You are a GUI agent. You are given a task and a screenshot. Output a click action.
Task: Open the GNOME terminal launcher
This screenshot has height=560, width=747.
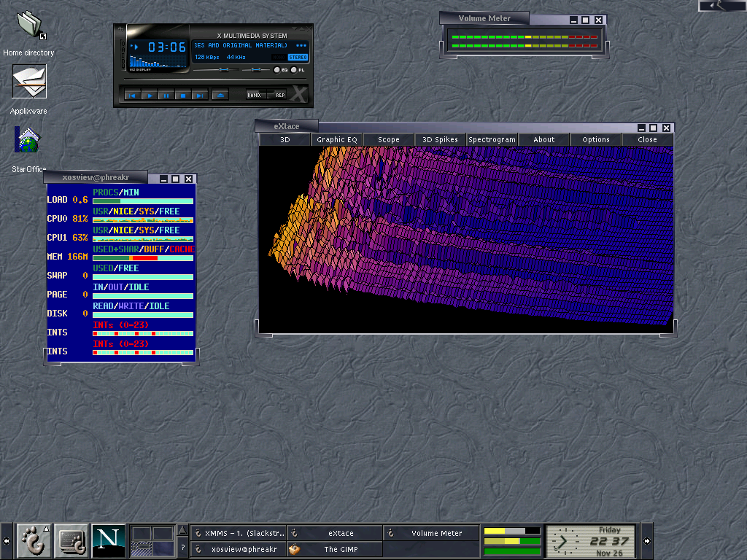pos(71,540)
